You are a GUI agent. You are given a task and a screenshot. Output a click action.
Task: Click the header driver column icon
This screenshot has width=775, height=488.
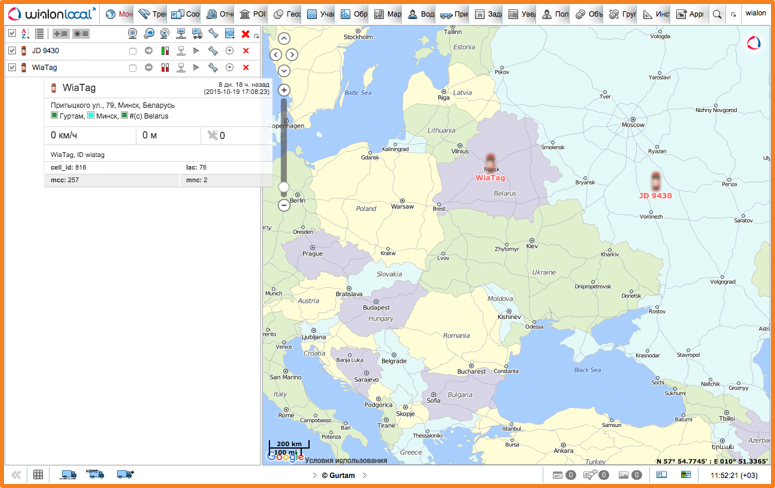pyautogui.click(x=181, y=34)
